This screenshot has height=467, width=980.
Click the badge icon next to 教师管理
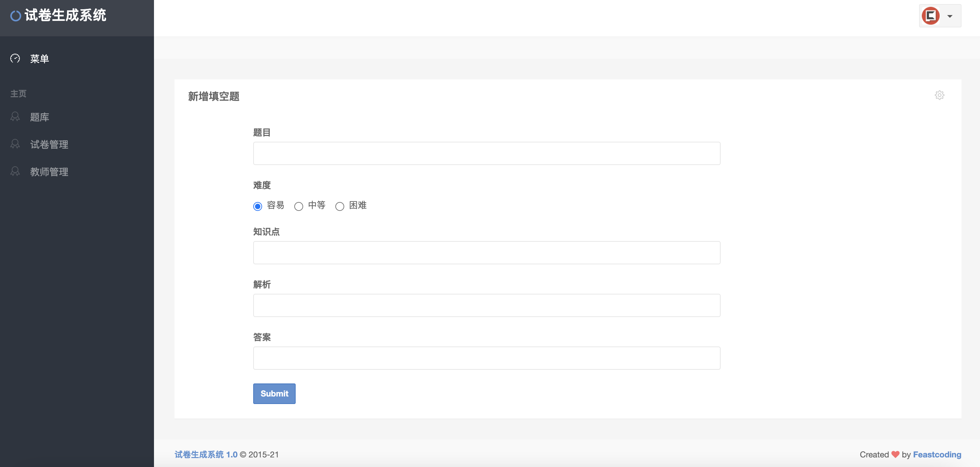(x=15, y=171)
